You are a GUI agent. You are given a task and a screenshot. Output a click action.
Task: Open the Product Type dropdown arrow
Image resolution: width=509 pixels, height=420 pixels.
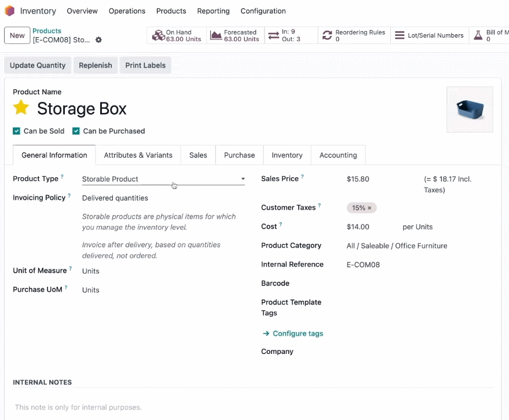click(243, 179)
